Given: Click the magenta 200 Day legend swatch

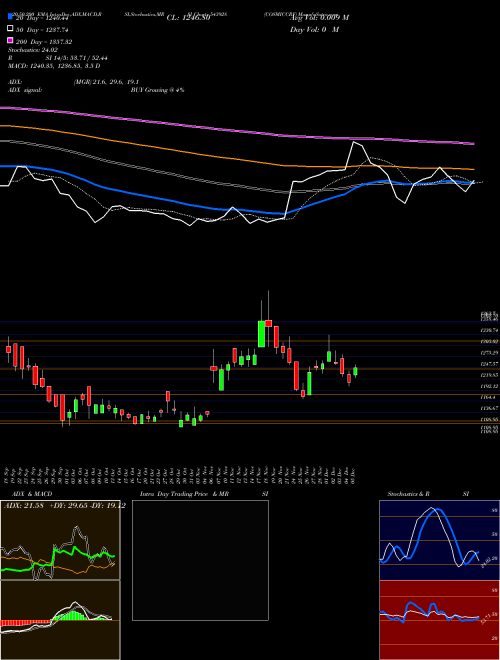Looking at the screenshot, I should [11, 40].
